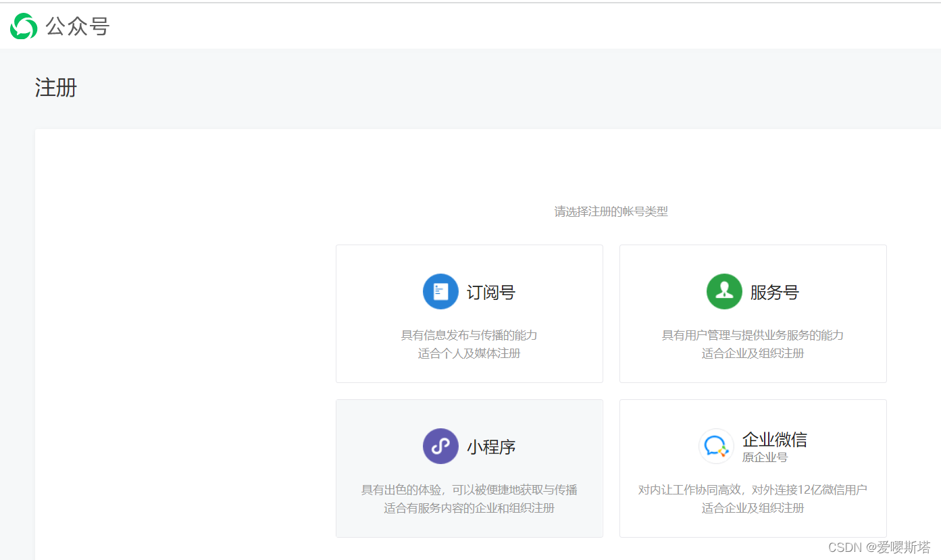Select the 订阅号 account type title
This screenshot has width=941, height=560.
(491, 292)
